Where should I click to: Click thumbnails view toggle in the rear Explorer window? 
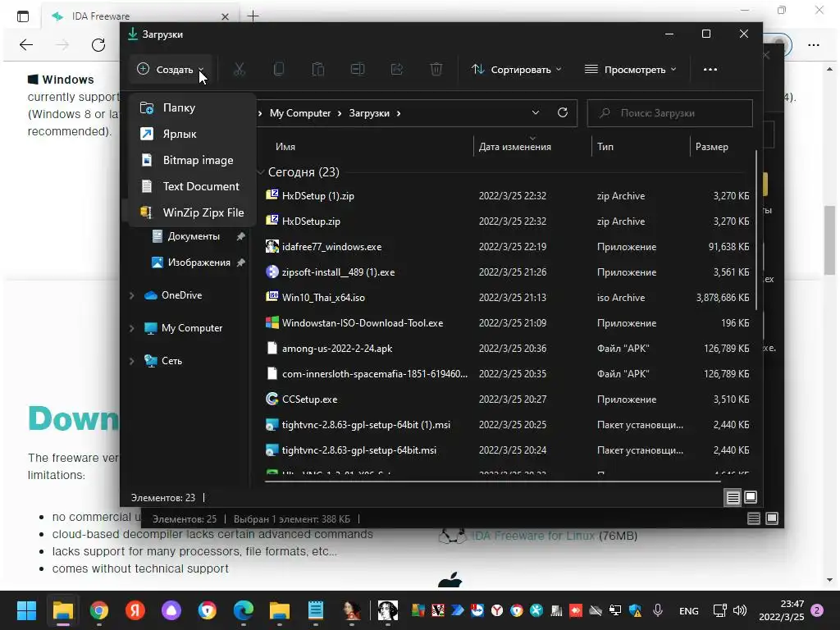coord(772,518)
